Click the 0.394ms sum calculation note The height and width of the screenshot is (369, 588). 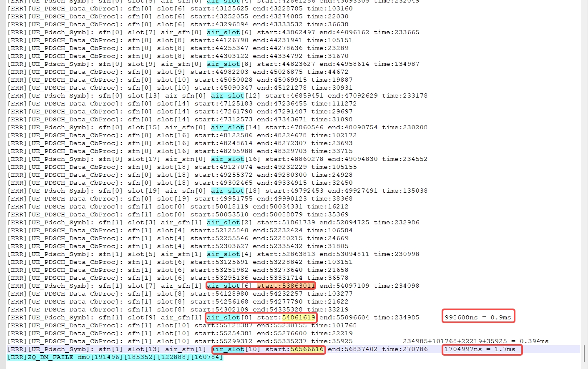pyautogui.click(x=475, y=341)
